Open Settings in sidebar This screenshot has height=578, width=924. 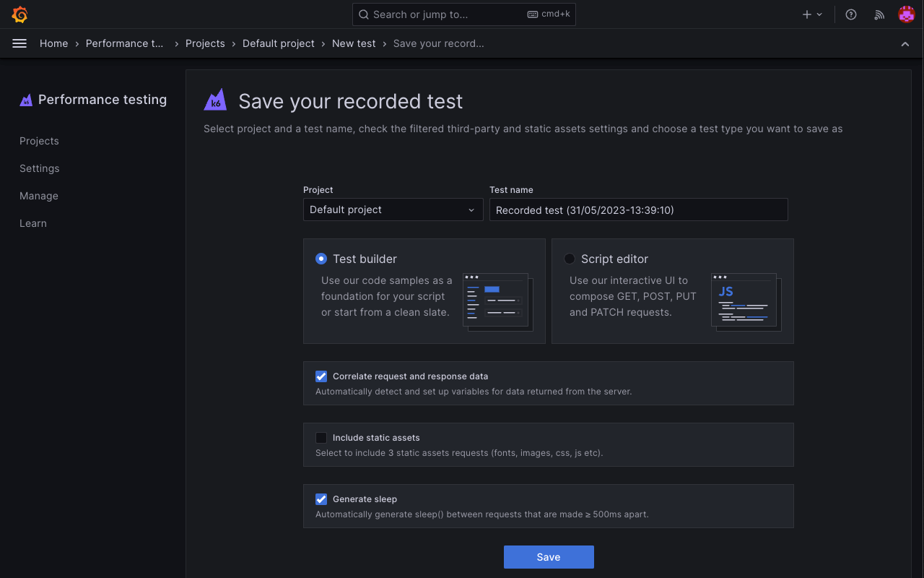coord(40,168)
